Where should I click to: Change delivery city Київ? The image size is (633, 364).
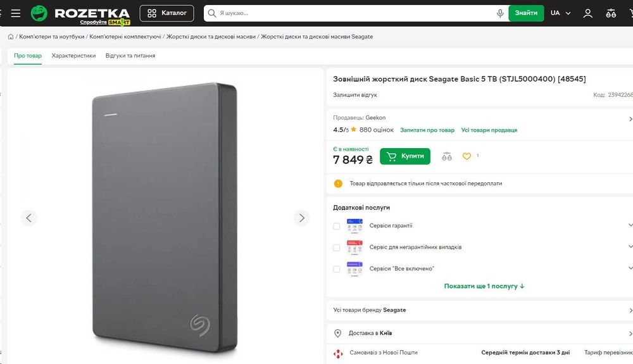click(385, 333)
